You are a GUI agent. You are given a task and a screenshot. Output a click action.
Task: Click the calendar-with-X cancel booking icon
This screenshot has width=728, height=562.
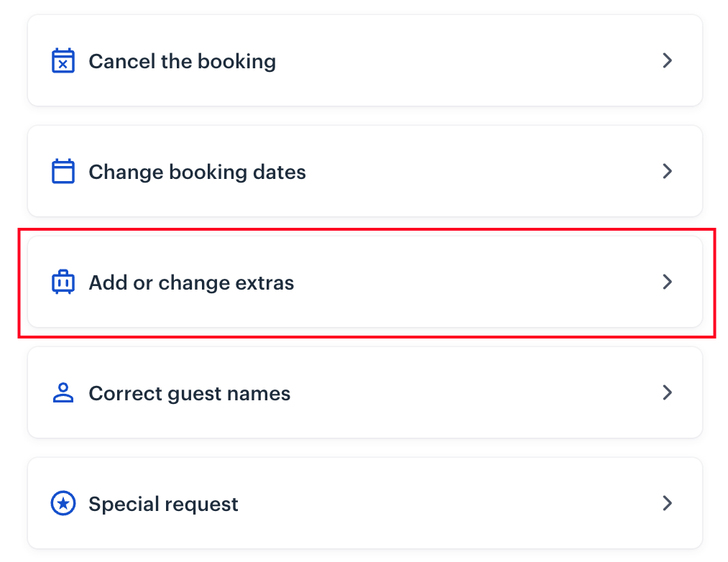[63, 61]
